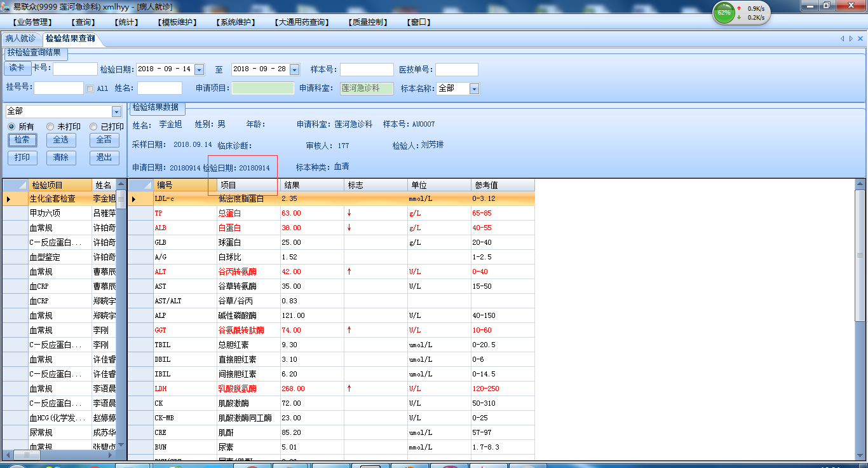Viewport: 868px width, 468px height.
Task: Select the 已打印 radio button
Action: pyautogui.click(x=93, y=127)
